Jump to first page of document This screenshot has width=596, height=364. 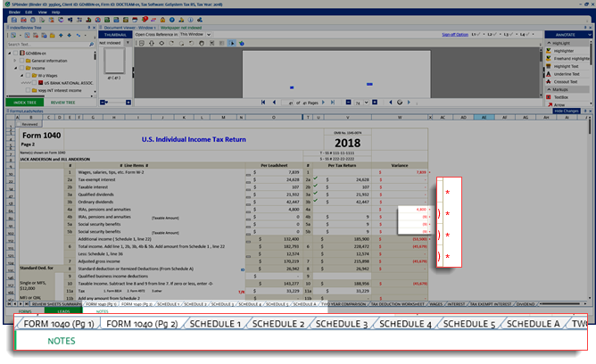[x=262, y=103]
